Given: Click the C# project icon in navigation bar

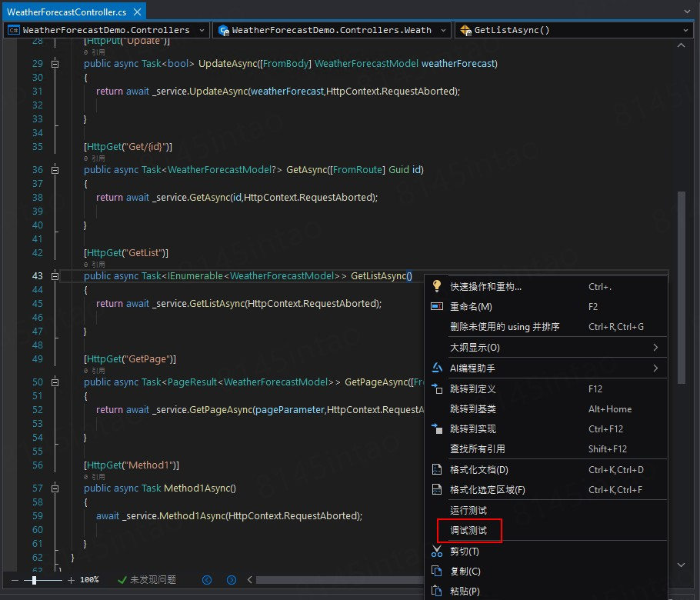Looking at the screenshot, I should pos(13,30).
